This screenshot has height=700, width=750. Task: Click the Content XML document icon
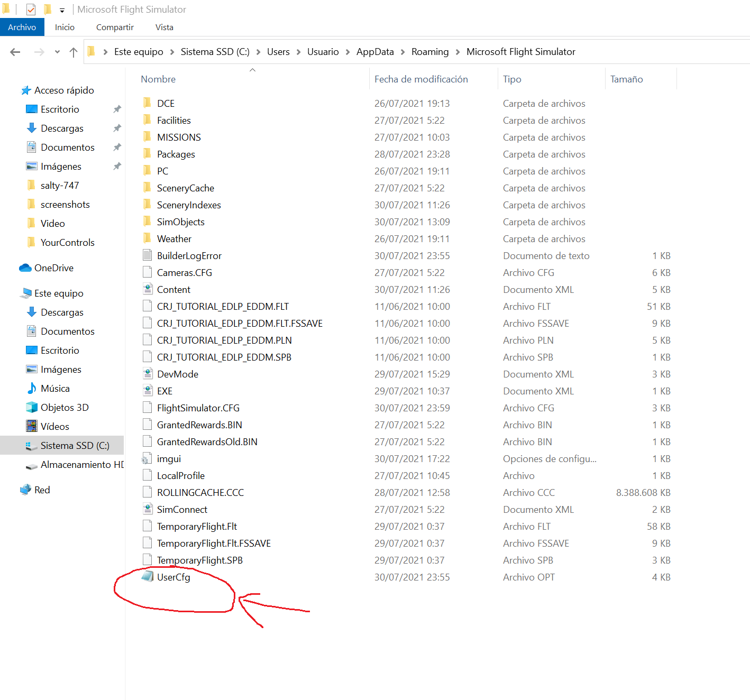click(x=148, y=289)
